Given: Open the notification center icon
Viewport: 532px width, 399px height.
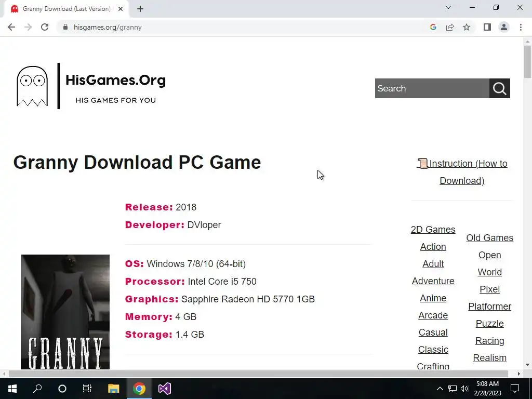Looking at the screenshot, I should click(515, 389).
